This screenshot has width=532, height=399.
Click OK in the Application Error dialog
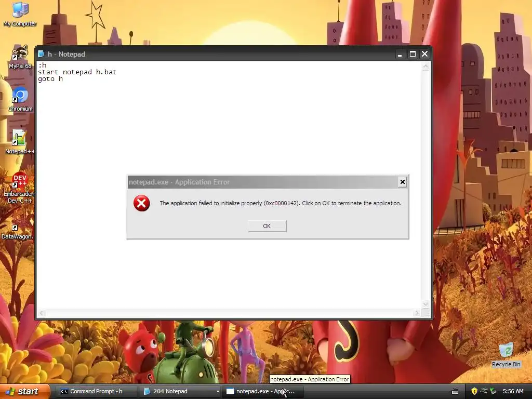coord(267,226)
